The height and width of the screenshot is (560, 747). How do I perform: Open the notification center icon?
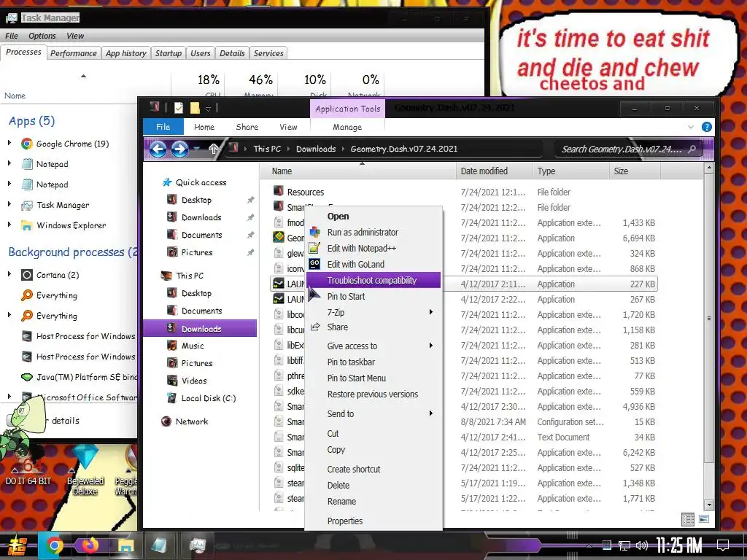pos(723,545)
